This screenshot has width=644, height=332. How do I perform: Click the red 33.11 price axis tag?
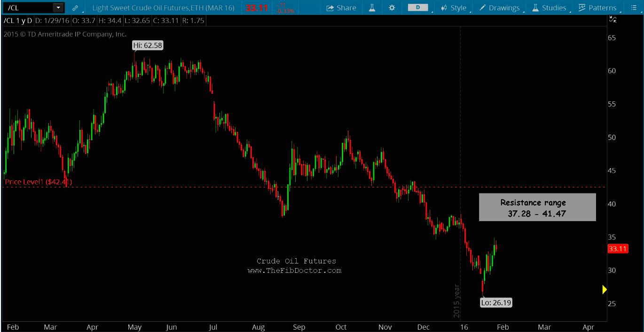pyautogui.click(x=618, y=249)
